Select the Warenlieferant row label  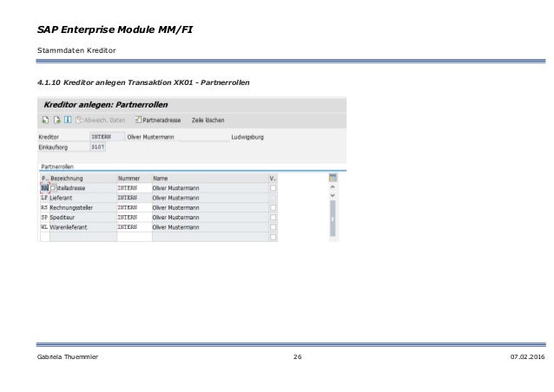tap(69, 227)
